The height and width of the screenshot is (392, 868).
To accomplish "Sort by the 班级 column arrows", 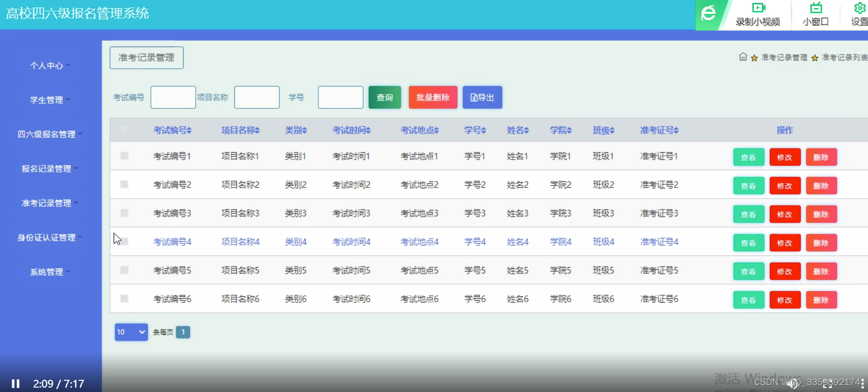I will (612, 130).
